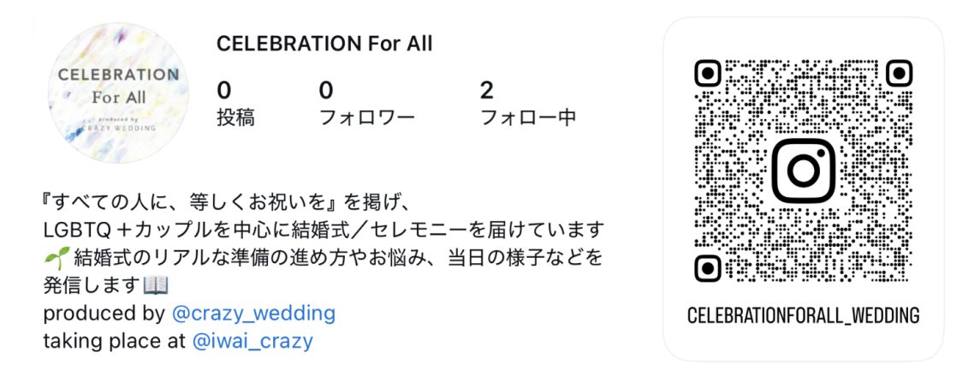Click the "taking place at" text in the bio
This screenshot has width=980, height=377.
[115, 341]
